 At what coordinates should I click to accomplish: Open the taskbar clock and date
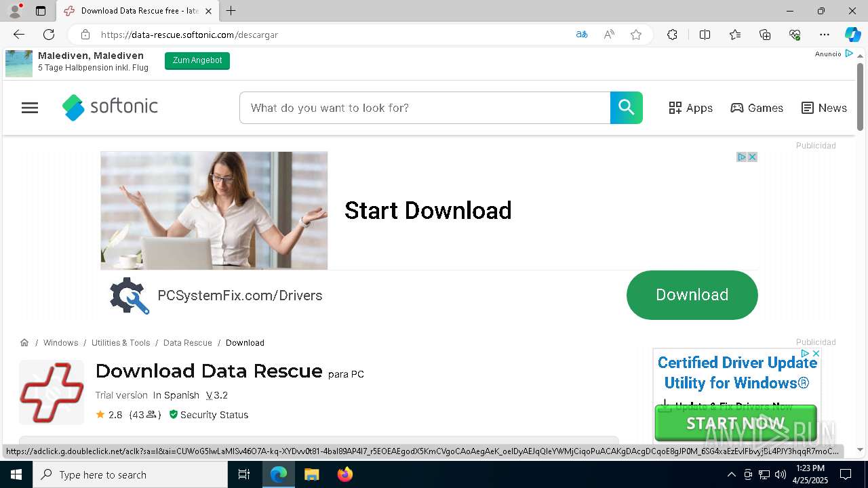810,474
